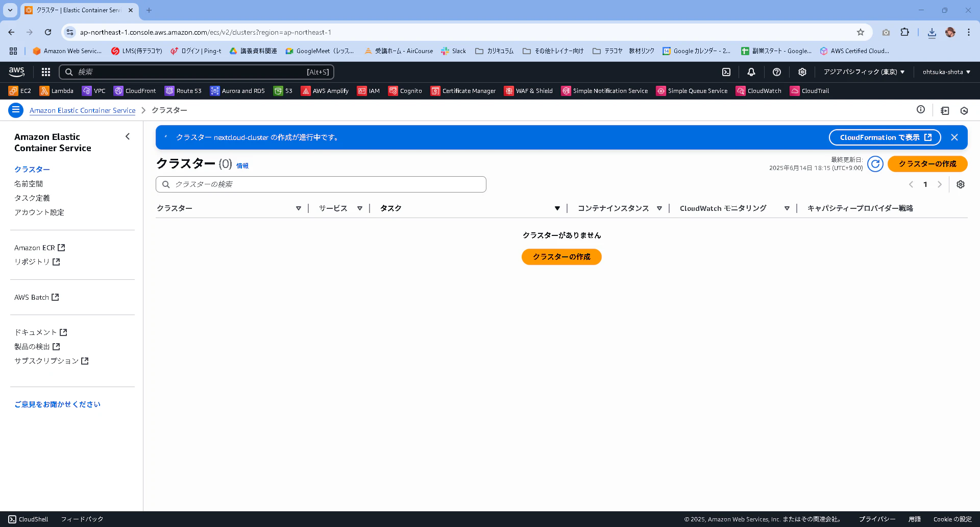The height and width of the screenshot is (527, 980).
Task: Open cluster table preferences gear
Action: [x=961, y=184]
